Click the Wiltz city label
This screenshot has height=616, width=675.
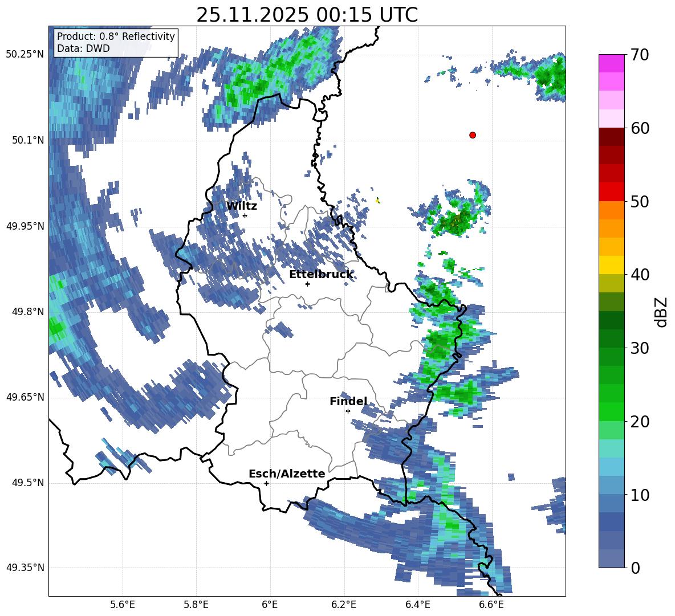click(x=242, y=206)
